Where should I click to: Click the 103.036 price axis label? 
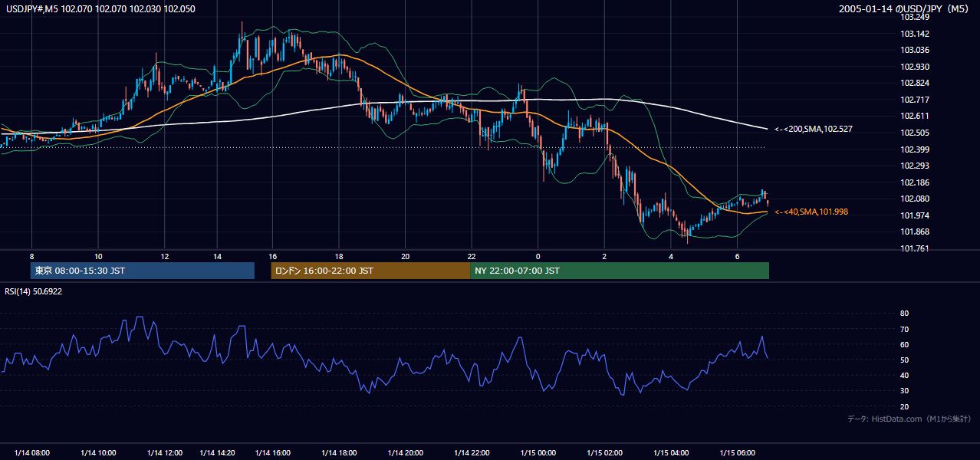tap(915, 51)
